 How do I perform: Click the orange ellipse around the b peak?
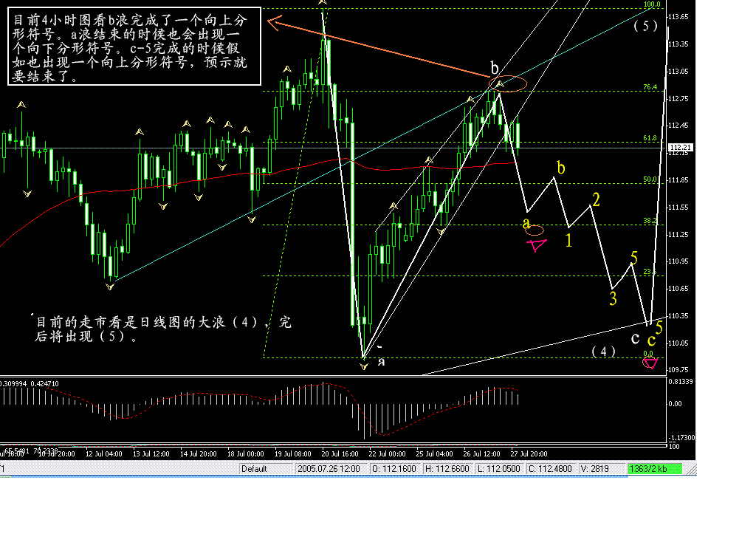pyautogui.click(x=508, y=83)
